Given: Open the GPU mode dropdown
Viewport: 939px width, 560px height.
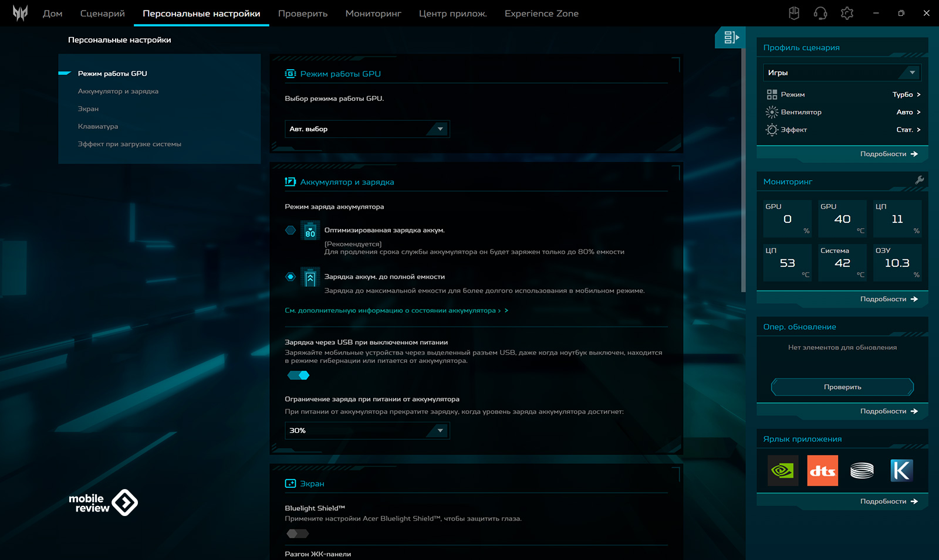Looking at the screenshot, I should 367,129.
